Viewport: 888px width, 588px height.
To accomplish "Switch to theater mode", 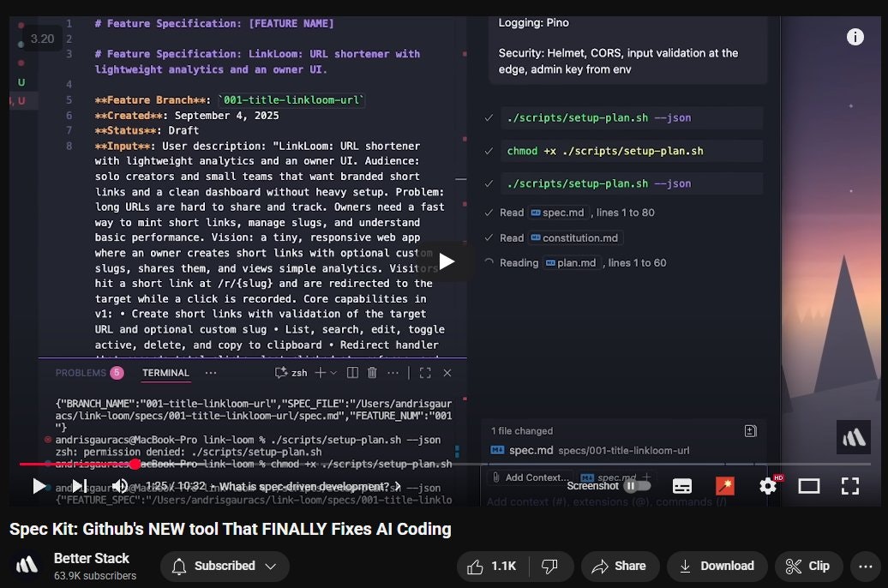I will point(809,486).
